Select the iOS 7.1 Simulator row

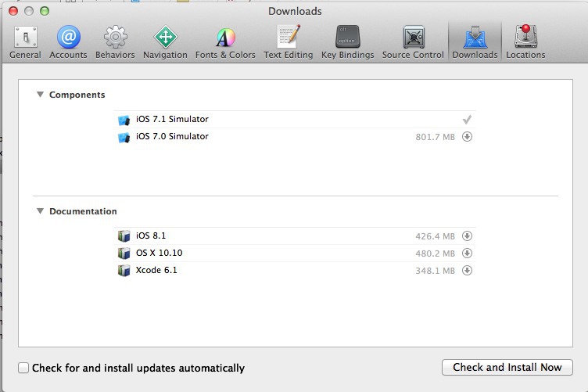(295, 119)
